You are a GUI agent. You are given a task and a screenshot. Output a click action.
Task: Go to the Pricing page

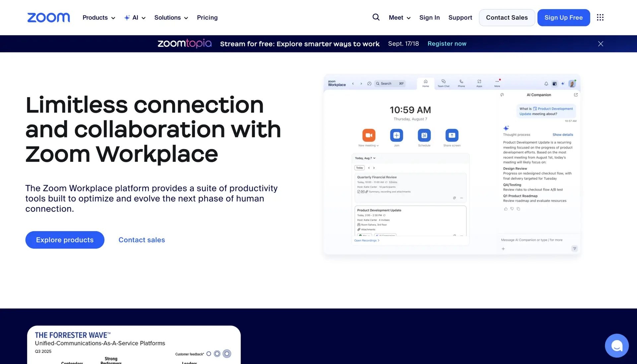pyautogui.click(x=207, y=18)
